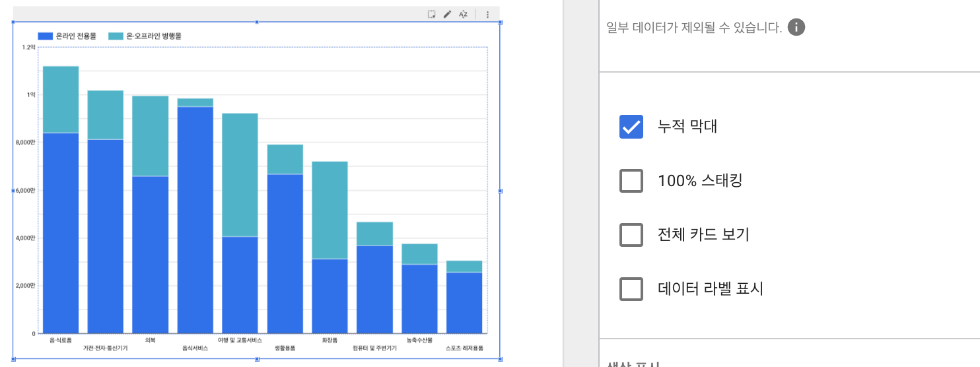Select the 온·오프라인 병행몰 legend label

click(154, 36)
